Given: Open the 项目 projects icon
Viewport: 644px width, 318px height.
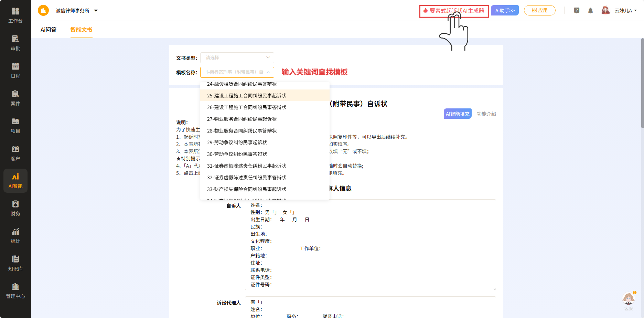Looking at the screenshot, I should point(15,125).
